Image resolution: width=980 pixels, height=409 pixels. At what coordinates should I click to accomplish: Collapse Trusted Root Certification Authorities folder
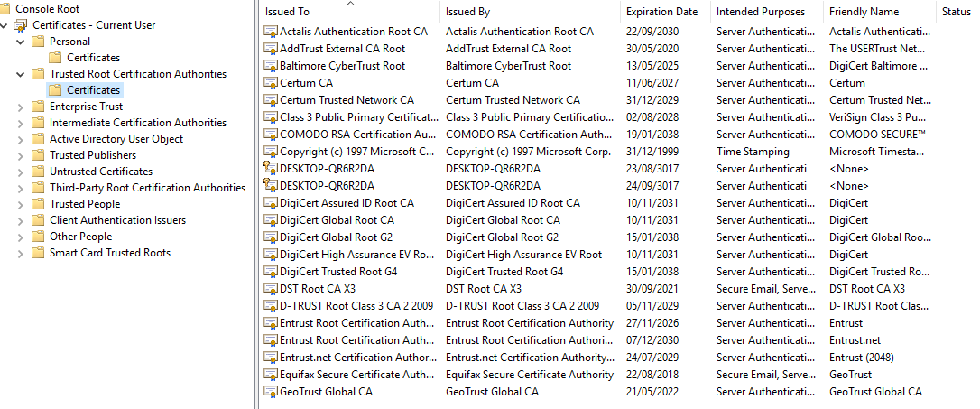21,74
